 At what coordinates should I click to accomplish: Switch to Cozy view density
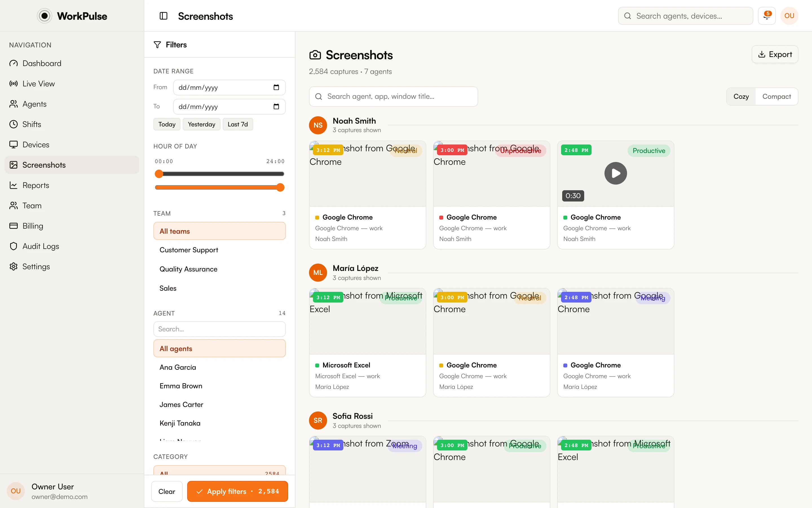point(741,97)
